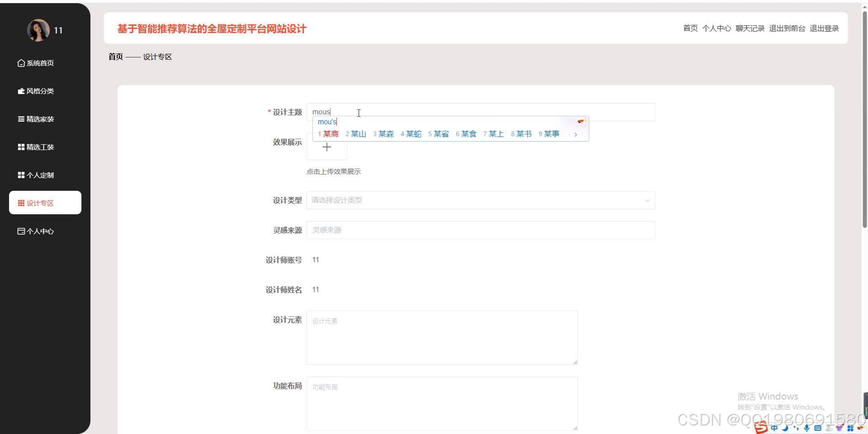868x434 pixels.
Task: Click into the 功能布局 textarea
Action: pos(442,404)
